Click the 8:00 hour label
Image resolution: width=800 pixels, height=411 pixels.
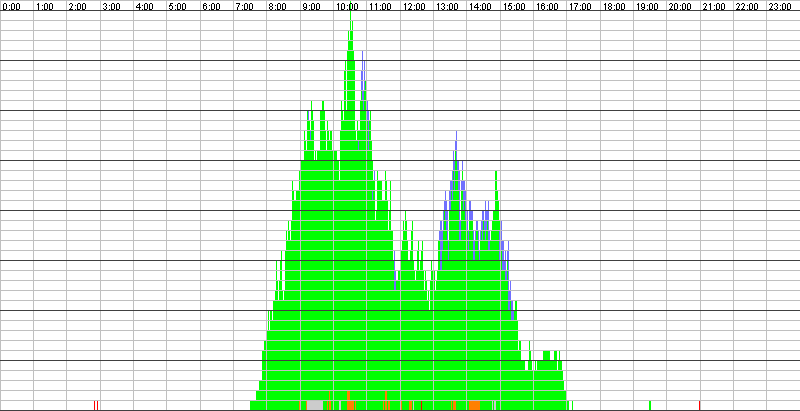point(279,7)
